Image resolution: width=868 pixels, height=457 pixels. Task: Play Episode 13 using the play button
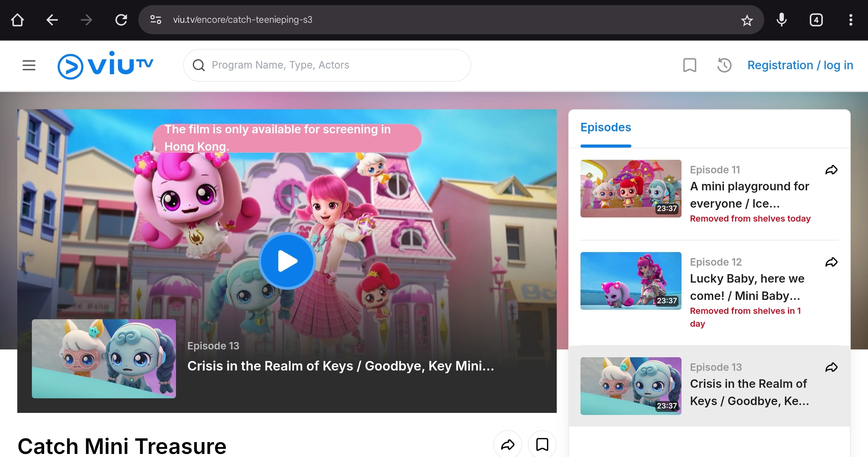[x=287, y=261]
